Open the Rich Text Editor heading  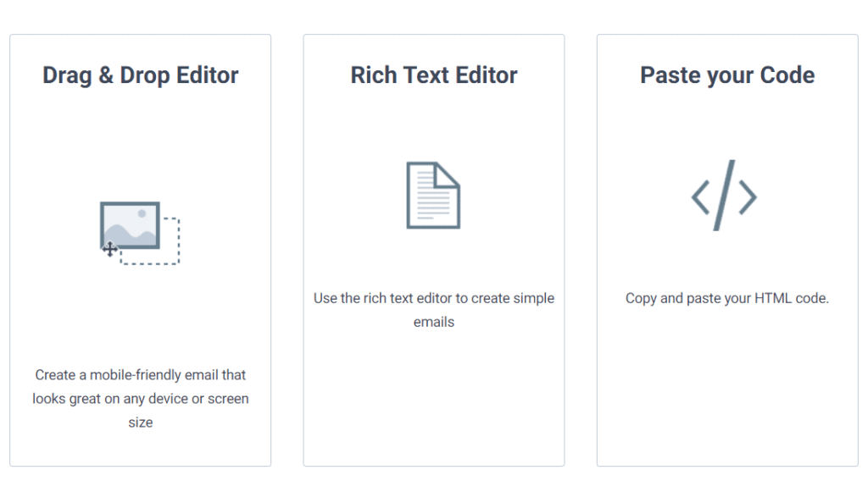434,75
